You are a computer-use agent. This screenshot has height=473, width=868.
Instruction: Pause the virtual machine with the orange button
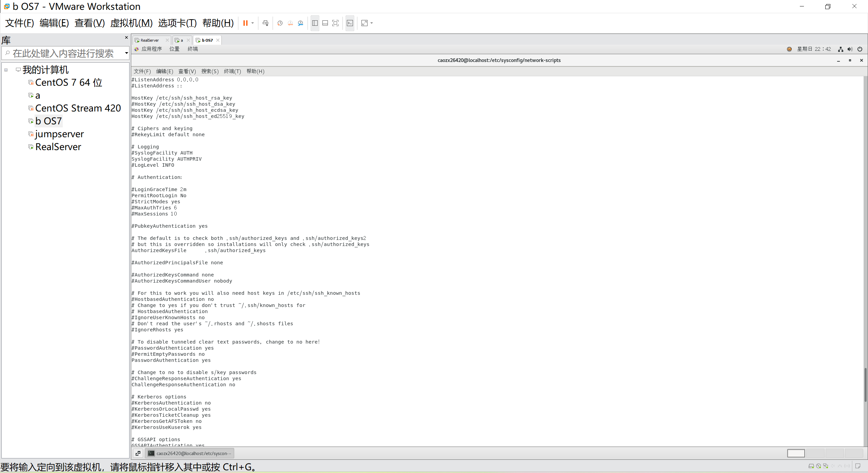245,23
